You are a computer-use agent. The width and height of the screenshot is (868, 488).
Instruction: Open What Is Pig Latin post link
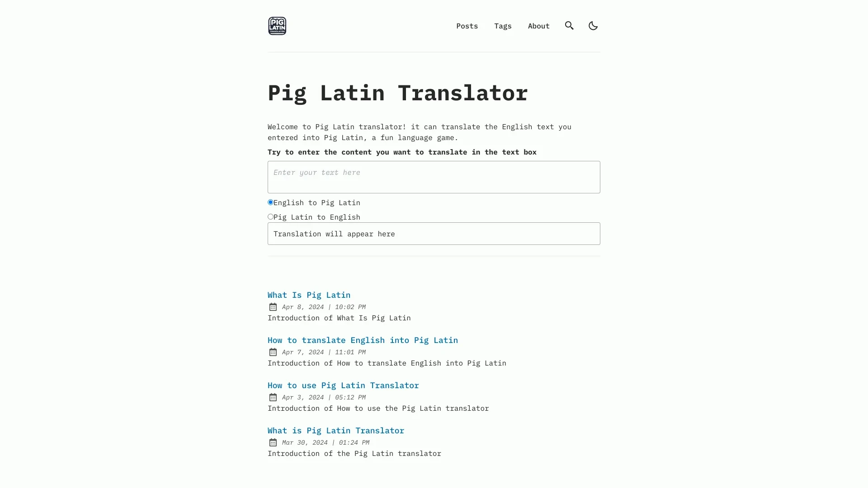(x=309, y=295)
